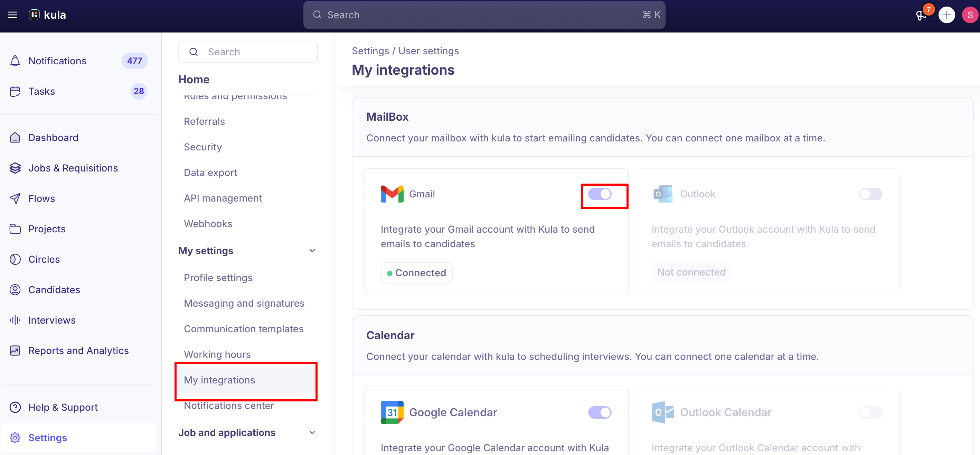Image resolution: width=980 pixels, height=455 pixels.
Task: Click the plus create button
Action: 946,15
